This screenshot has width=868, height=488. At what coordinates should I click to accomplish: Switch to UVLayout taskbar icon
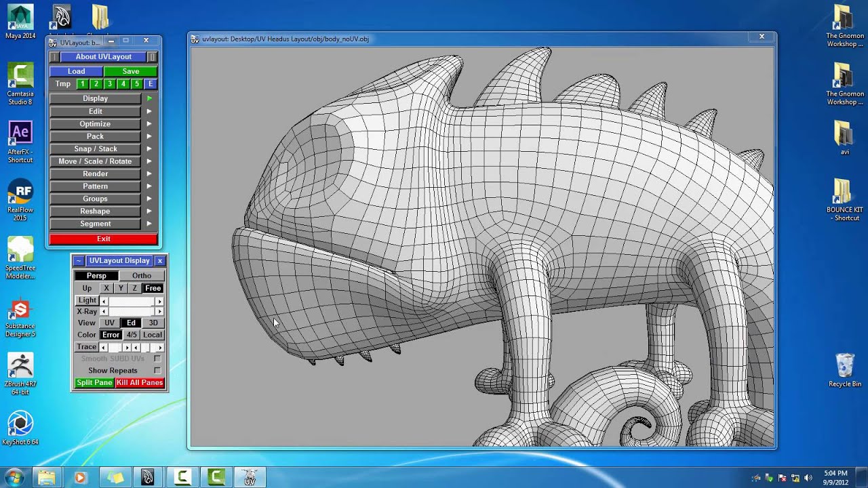250,478
